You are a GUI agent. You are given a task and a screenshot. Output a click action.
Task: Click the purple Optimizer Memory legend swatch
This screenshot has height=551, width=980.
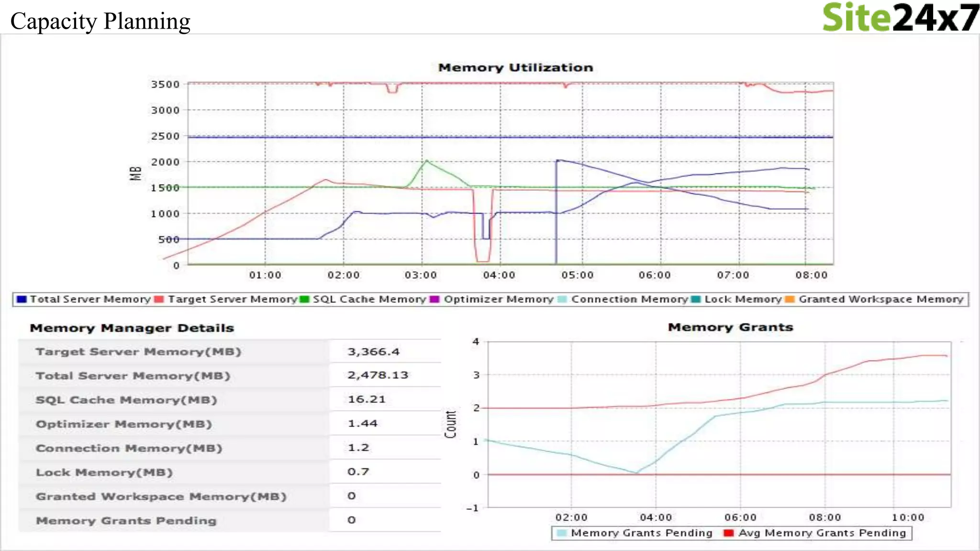point(434,299)
